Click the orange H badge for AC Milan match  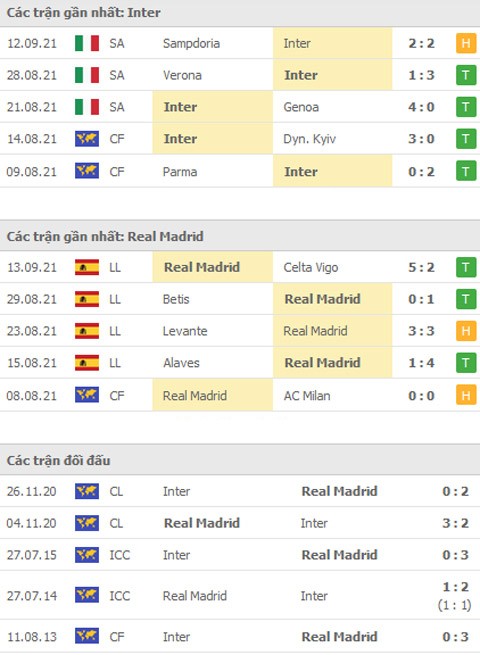pyautogui.click(x=466, y=395)
